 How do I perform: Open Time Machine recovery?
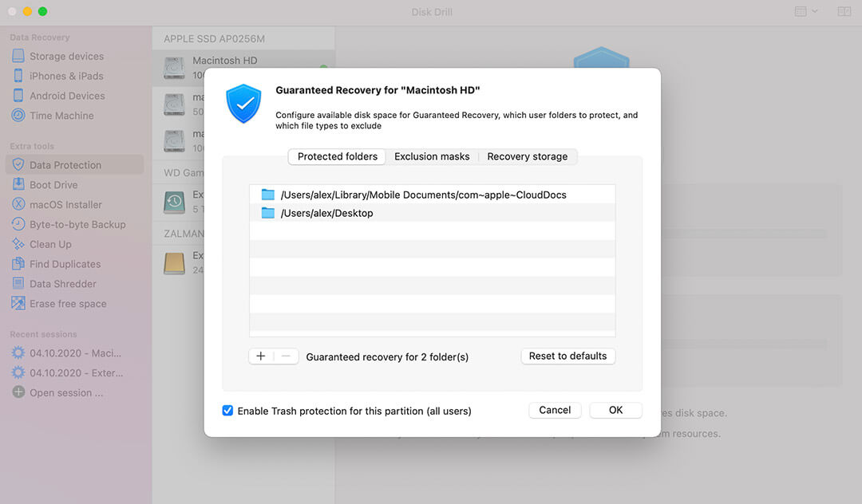[61, 116]
